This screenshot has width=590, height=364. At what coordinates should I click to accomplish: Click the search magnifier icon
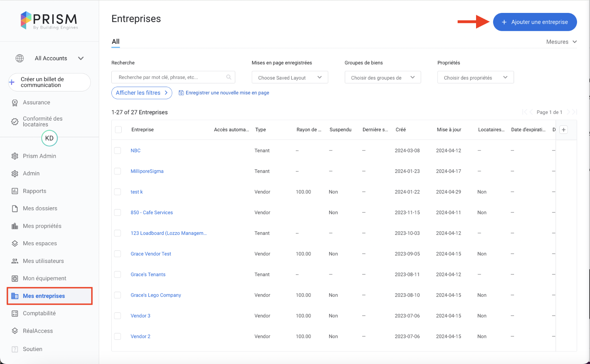[229, 77]
